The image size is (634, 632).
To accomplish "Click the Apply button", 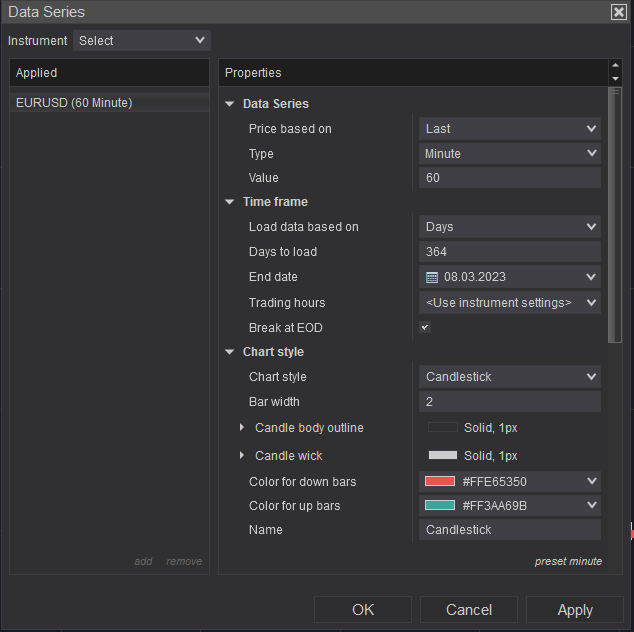I will pos(575,610).
